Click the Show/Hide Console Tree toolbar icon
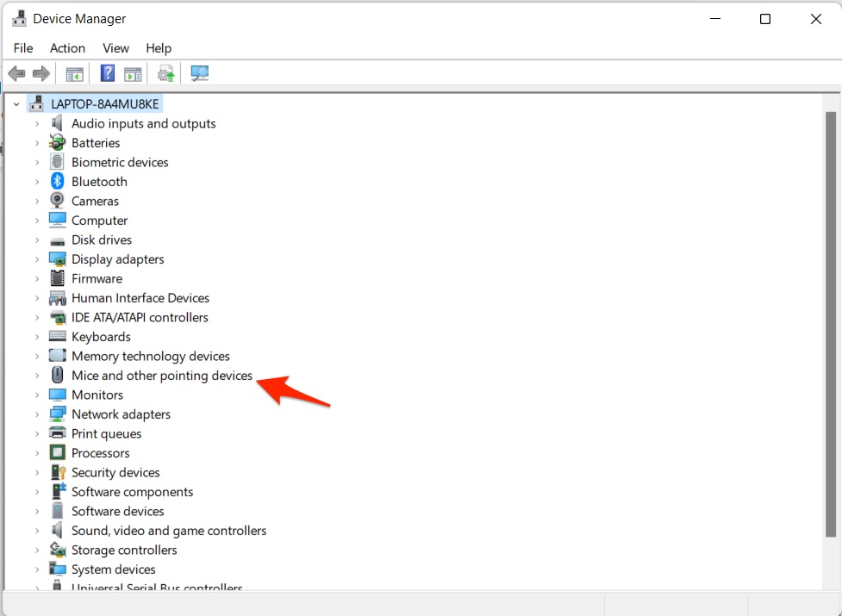 click(x=75, y=74)
